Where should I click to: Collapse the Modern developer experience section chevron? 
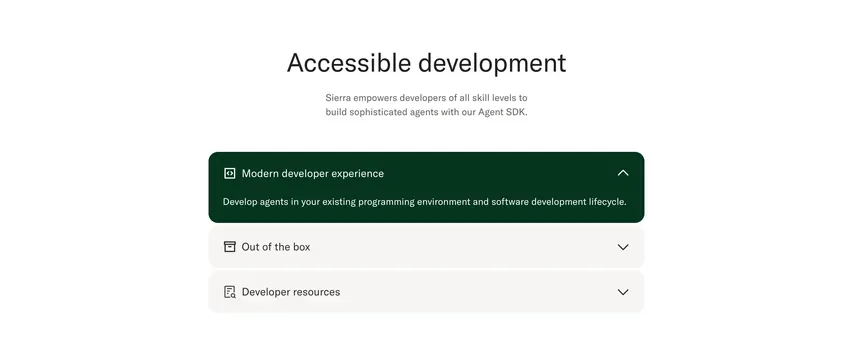coord(623,173)
